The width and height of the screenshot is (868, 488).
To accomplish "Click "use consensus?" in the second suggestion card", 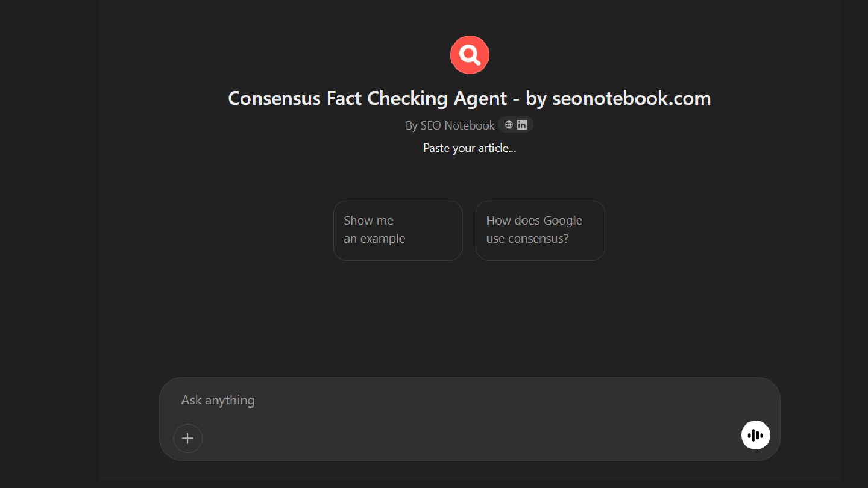I will [527, 239].
